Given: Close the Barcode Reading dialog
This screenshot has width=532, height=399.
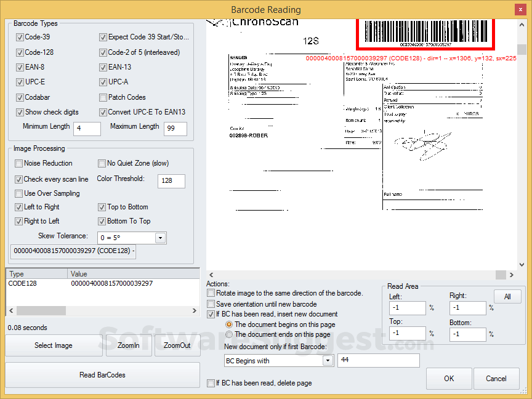Looking at the screenshot, I should click(520, 10).
